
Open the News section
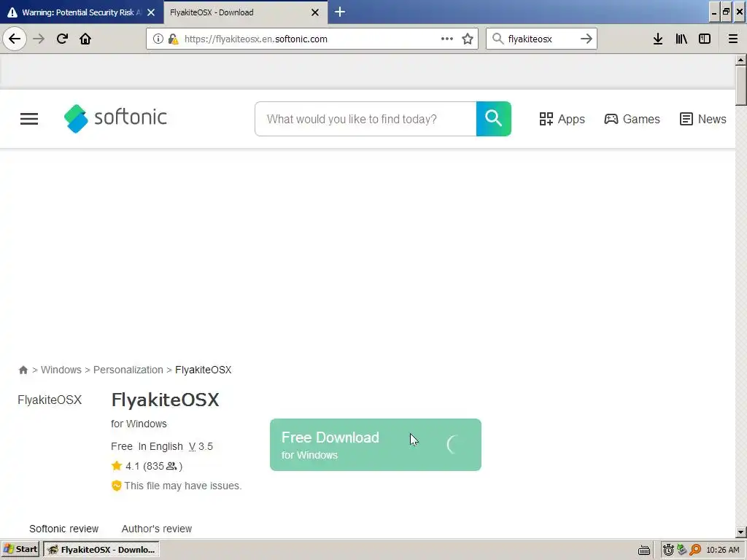coord(703,119)
